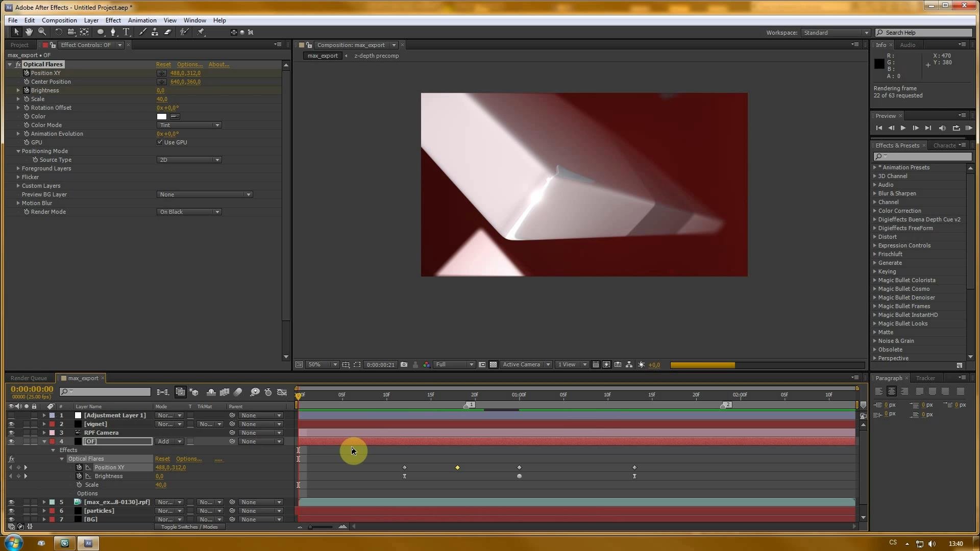This screenshot has height=551, width=980.
Task: Select the Zoom tool in toolbar
Action: coord(42,32)
